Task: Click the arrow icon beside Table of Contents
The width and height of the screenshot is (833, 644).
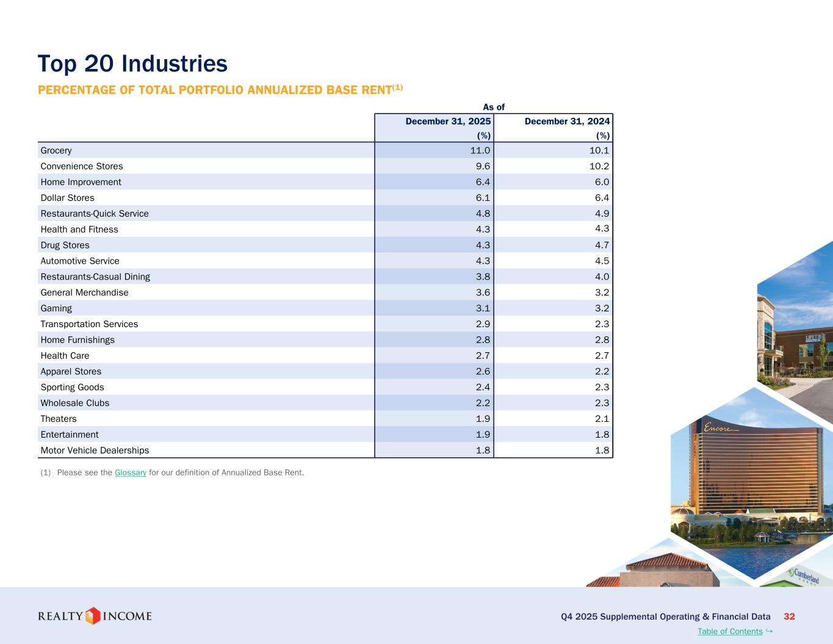Action: pyautogui.click(x=769, y=631)
